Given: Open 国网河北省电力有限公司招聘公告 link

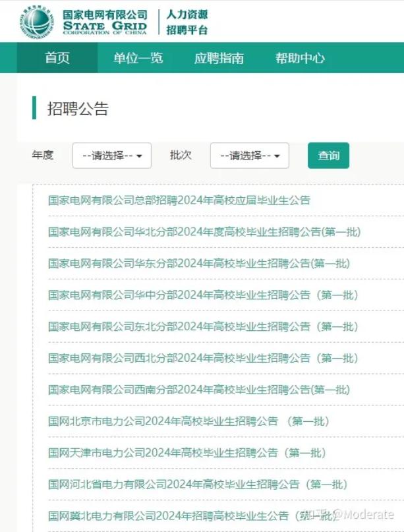Looking at the screenshot, I should 198,484.
